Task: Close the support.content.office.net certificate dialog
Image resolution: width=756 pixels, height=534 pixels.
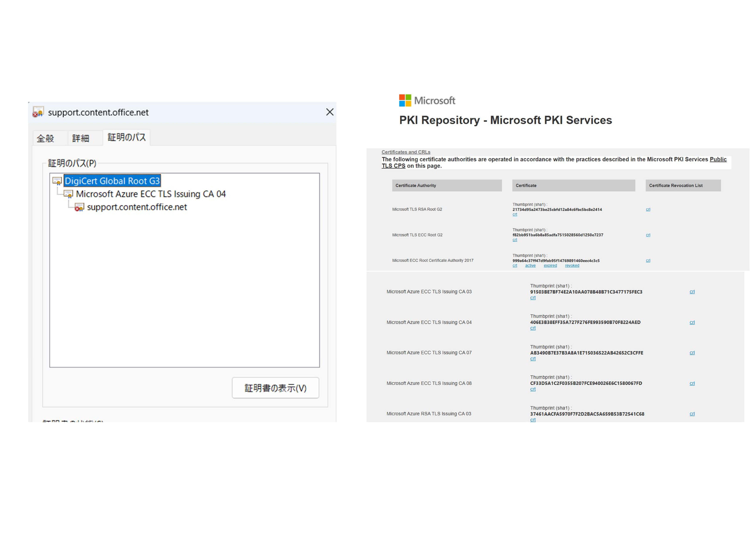Action: tap(330, 112)
